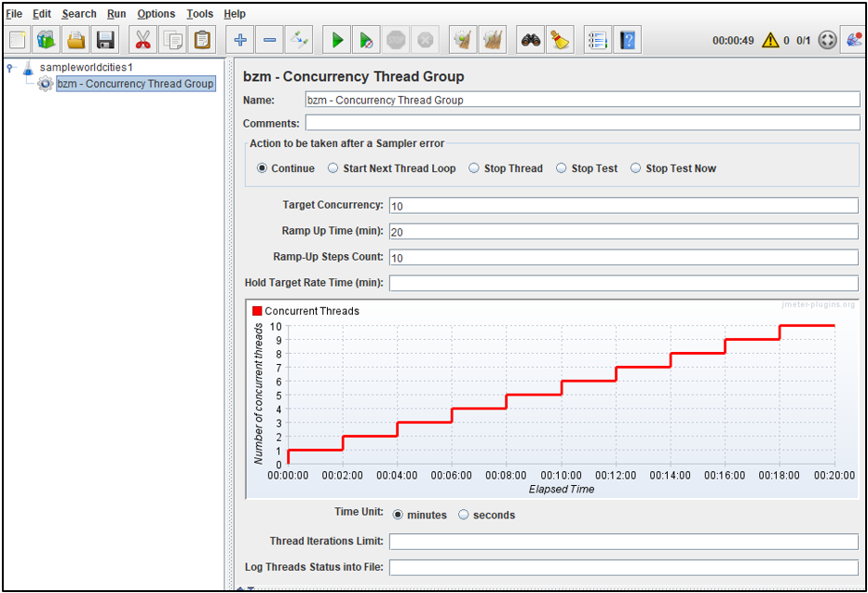This screenshot has width=868, height=593.
Task: Click the Reset Search brush icon
Action: click(560, 40)
